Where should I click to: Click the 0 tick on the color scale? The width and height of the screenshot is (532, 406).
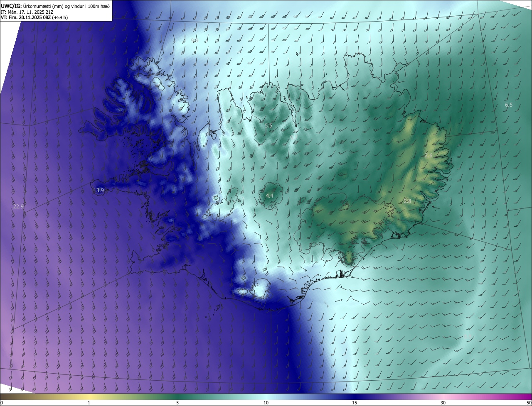tap(1, 403)
